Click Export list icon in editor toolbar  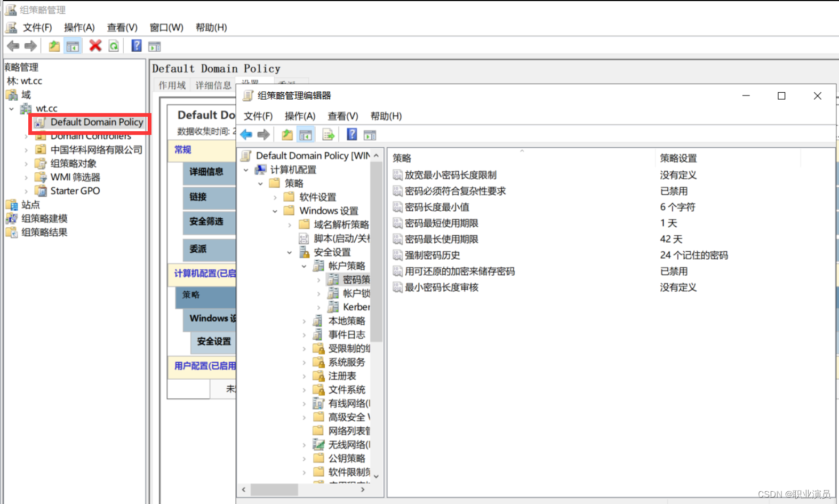click(x=329, y=134)
